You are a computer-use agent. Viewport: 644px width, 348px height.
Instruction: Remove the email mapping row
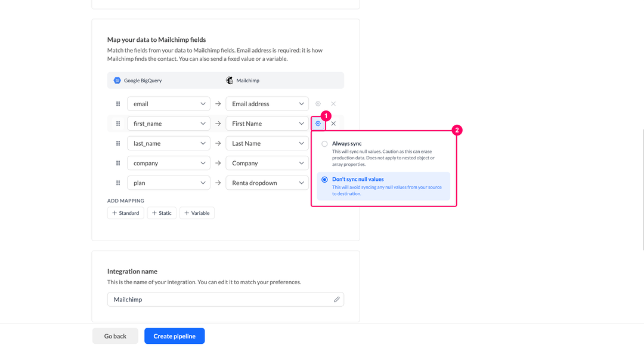click(x=333, y=104)
